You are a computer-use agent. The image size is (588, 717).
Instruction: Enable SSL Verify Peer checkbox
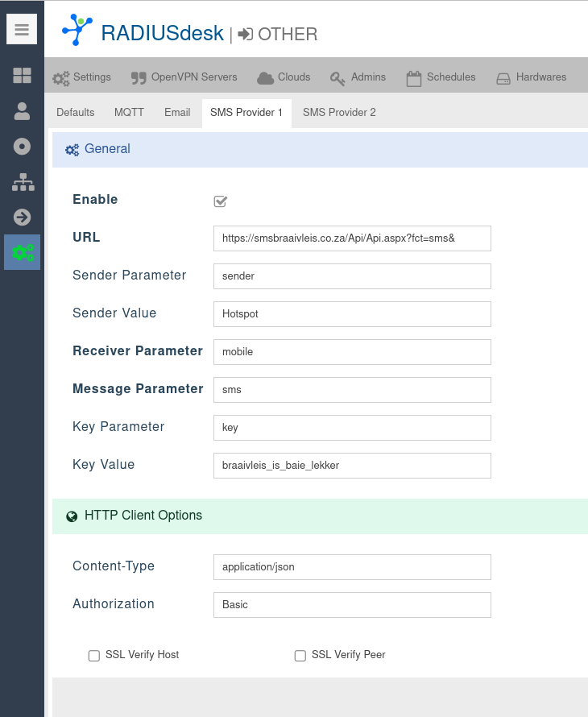coord(300,656)
